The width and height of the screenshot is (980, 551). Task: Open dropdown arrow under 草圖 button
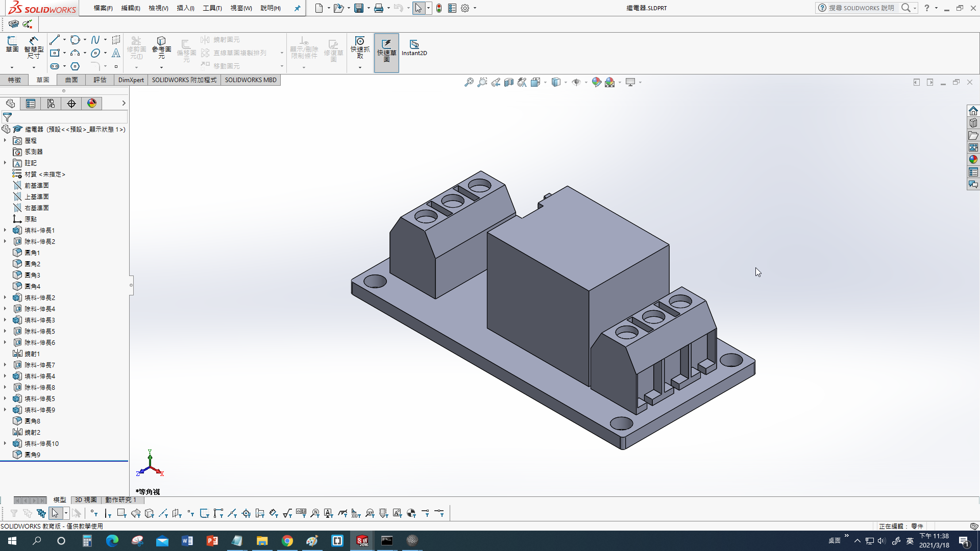click(12, 67)
